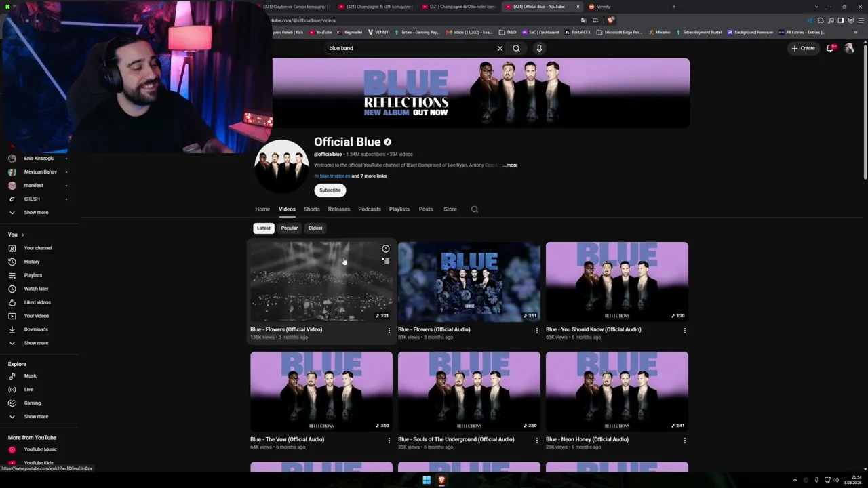868x488 pixels.
Task: Add Blue - Flowers (Official Video) to Watch later
Action: point(386,249)
